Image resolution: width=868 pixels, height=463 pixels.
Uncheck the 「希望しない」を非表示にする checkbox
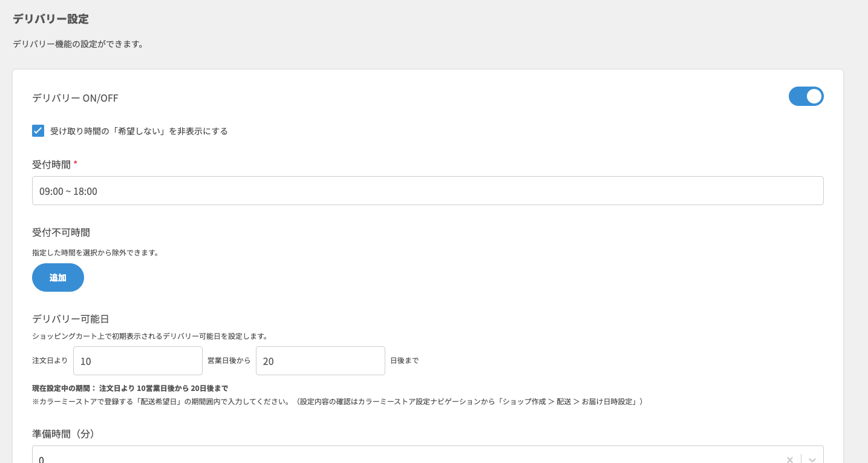point(38,131)
